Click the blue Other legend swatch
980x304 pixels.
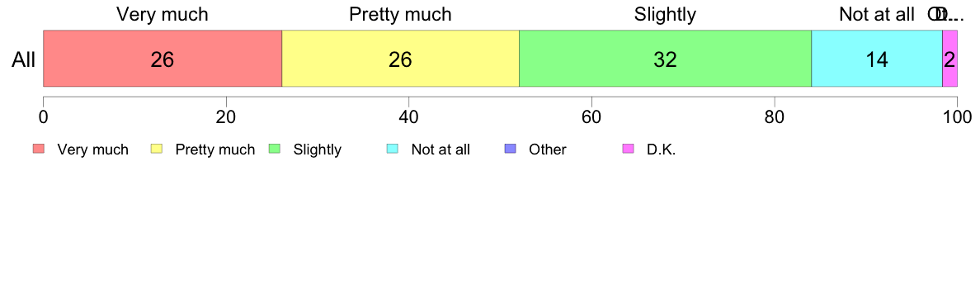click(510, 149)
